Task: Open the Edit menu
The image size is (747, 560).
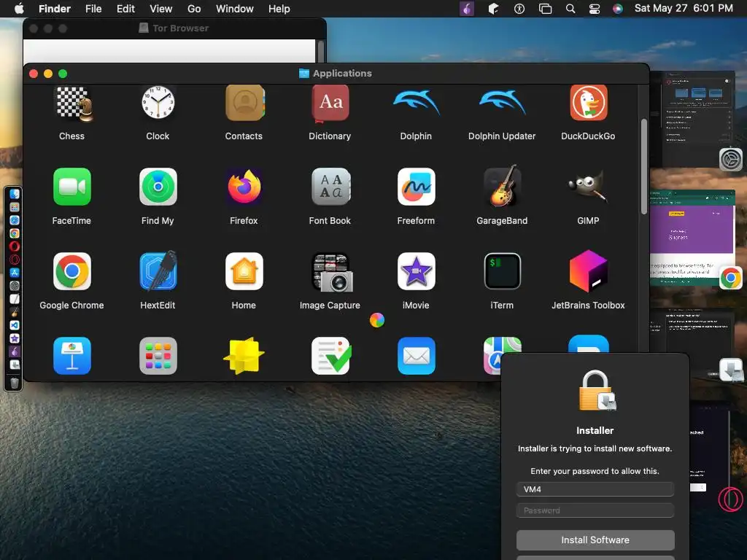Action: click(125, 9)
